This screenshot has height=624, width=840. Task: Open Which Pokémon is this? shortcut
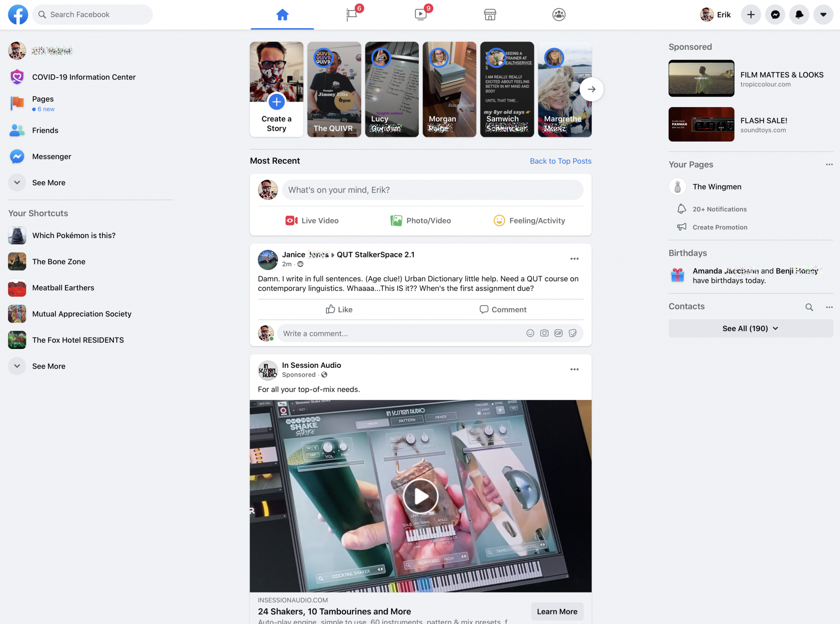point(90,236)
